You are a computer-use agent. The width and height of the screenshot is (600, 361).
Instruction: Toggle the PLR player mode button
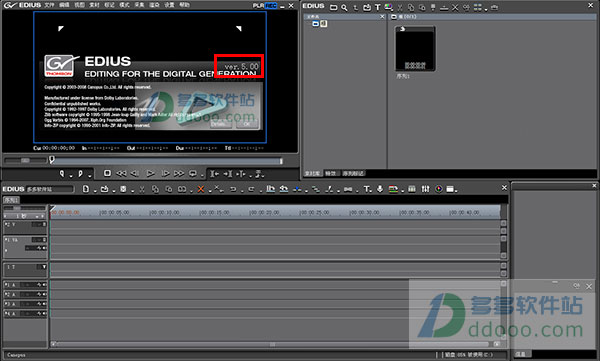(x=258, y=5)
